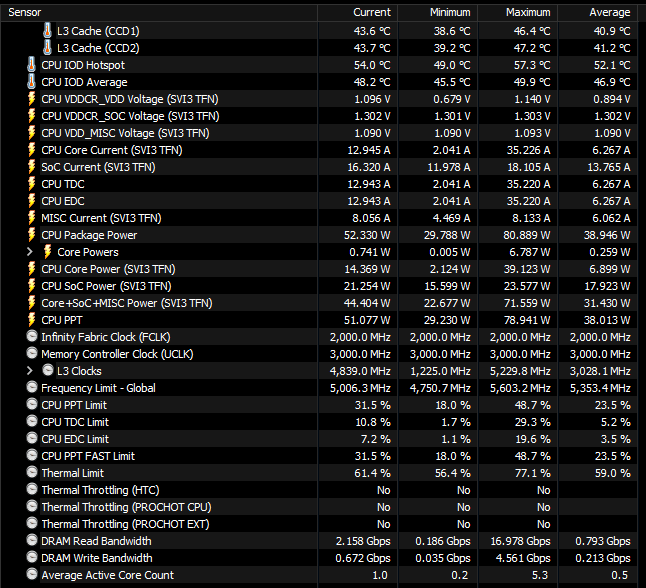Viewport: 646px width, 588px height.
Task: Click the icon for CPU PPT FAST Limit
Action: [32, 455]
